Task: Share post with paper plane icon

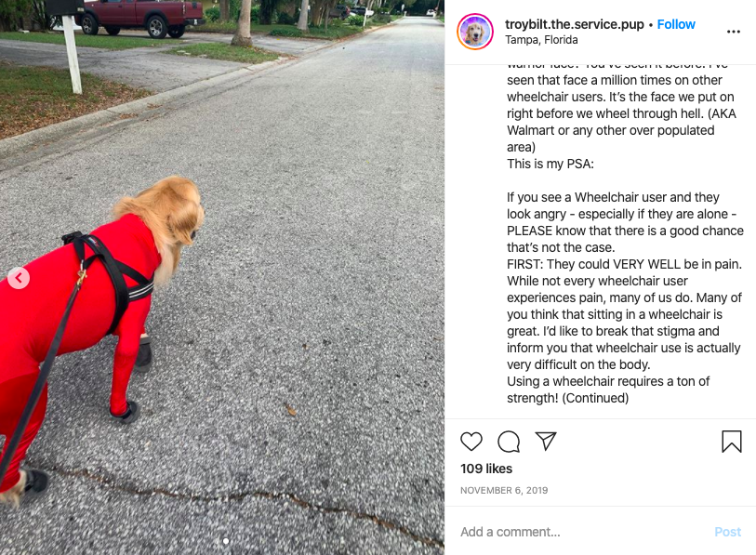Action: pyautogui.click(x=546, y=442)
